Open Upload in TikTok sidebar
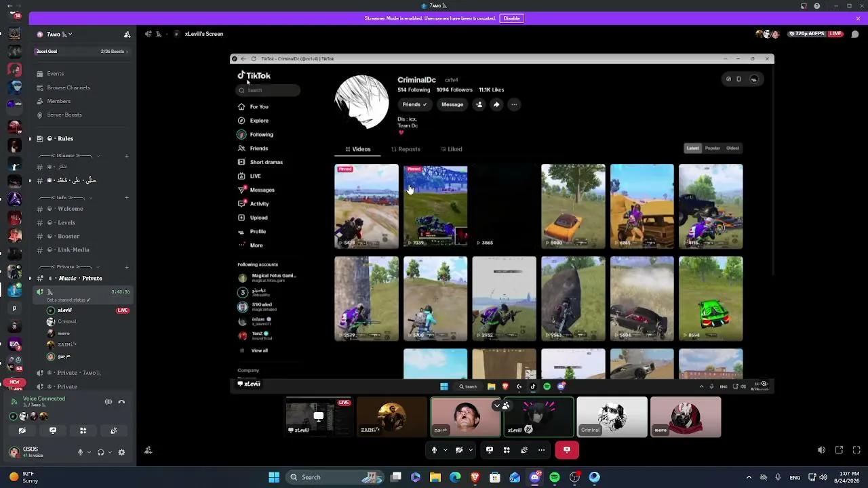 [253, 218]
